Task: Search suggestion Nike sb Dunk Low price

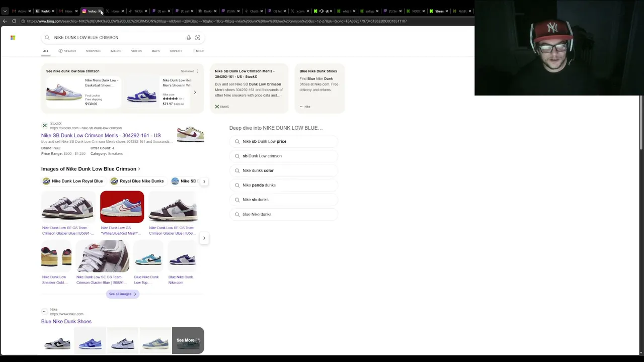Action: click(x=283, y=141)
